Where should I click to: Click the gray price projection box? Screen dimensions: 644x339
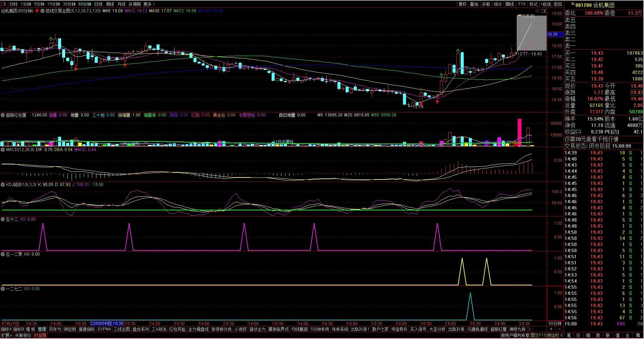click(x=531, y=33)
